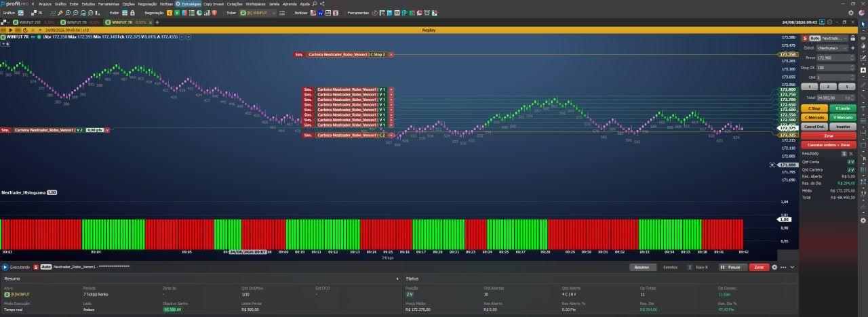Click the 171.688 price marker
Screen dimensions: 868x317
coord(787,165)
